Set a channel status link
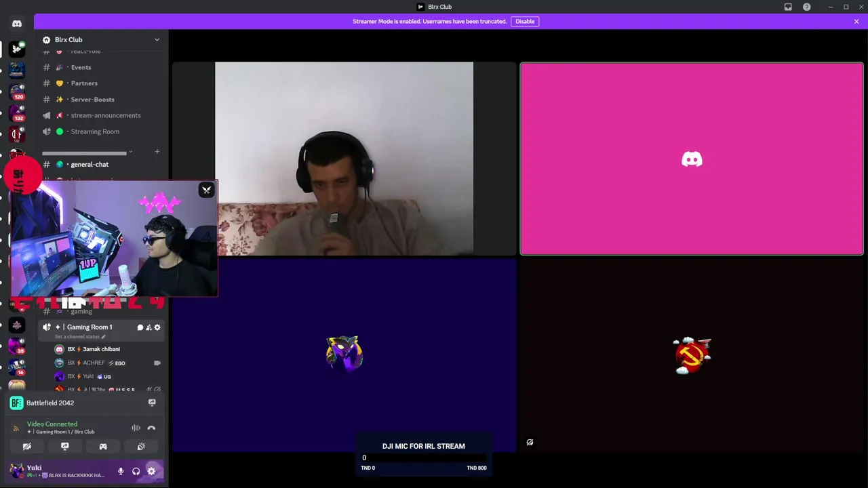The image size is (868, 488). (80, 337)
